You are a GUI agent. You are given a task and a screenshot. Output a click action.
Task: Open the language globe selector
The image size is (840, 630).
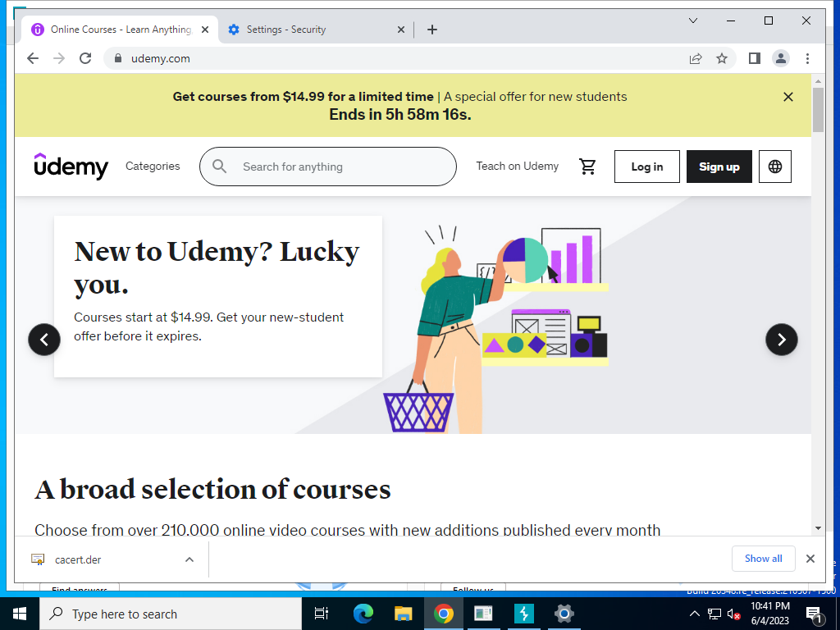tap(774, 167)
